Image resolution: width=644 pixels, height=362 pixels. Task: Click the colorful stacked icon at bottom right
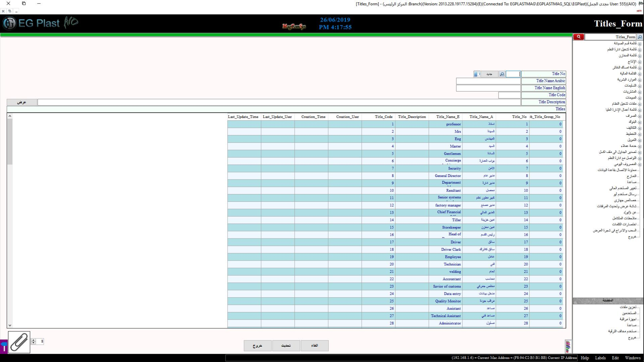pos(568,347)
